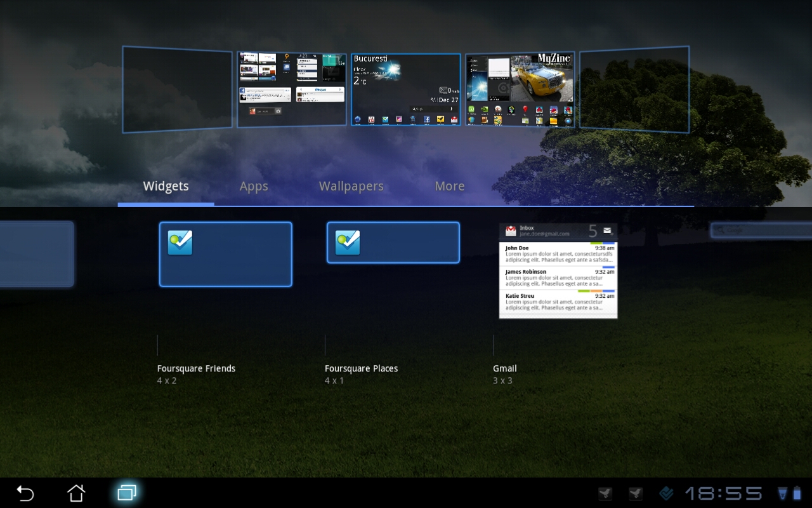Screen dimensions: 812x508
Task: Open the Foursquare check notification in status bar
Action: [x=666, y=493]
